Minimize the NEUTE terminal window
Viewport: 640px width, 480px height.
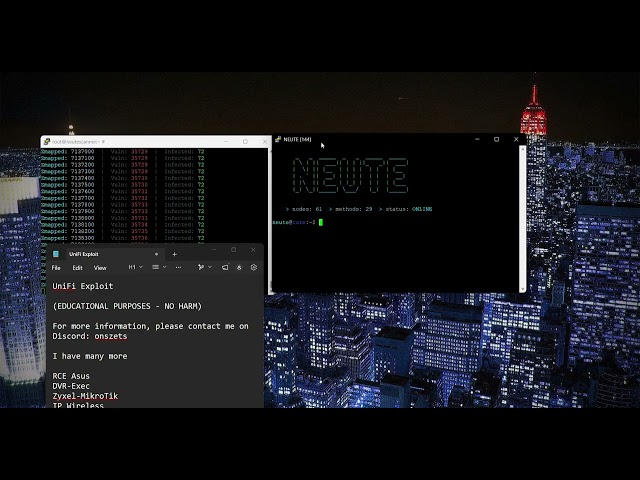(x=477, y=139)
